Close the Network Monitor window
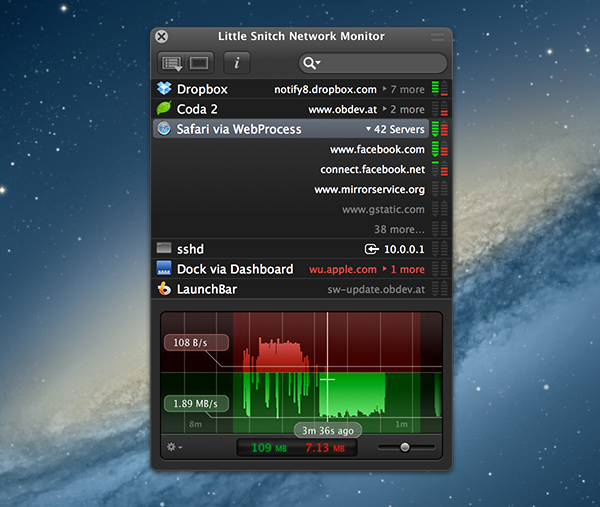 tap(161, 36)
